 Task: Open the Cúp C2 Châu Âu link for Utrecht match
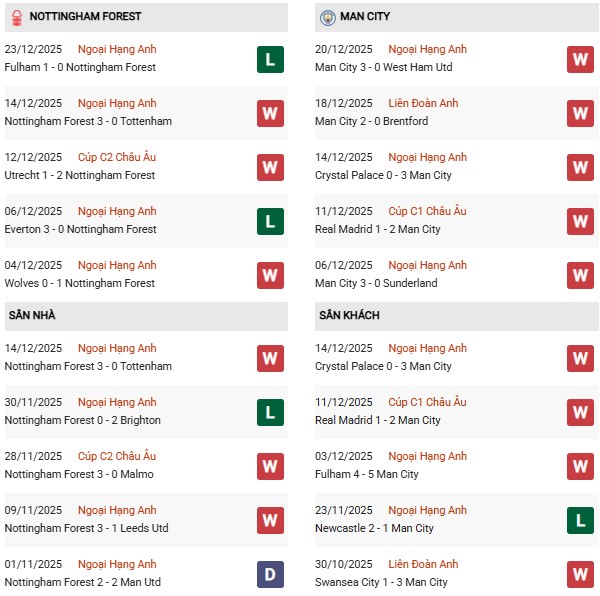117,157
